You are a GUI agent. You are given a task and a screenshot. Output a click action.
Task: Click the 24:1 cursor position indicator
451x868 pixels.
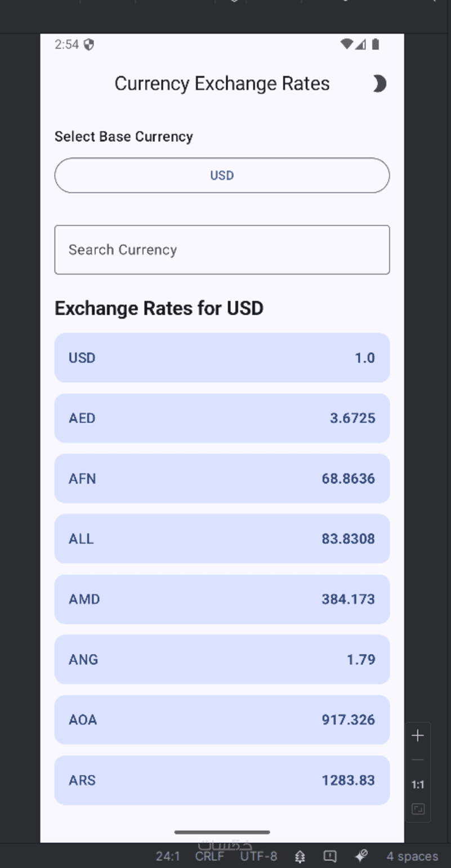coord(168,856)
